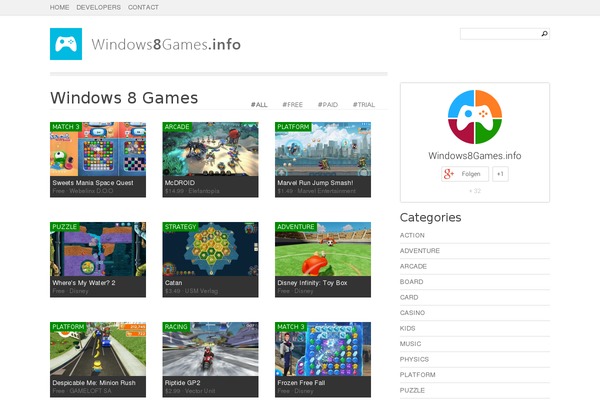Viewport: 600px width, 400px height.
Task: Click PLATFORM tag on Minion Rush
Action: point(68,327)
